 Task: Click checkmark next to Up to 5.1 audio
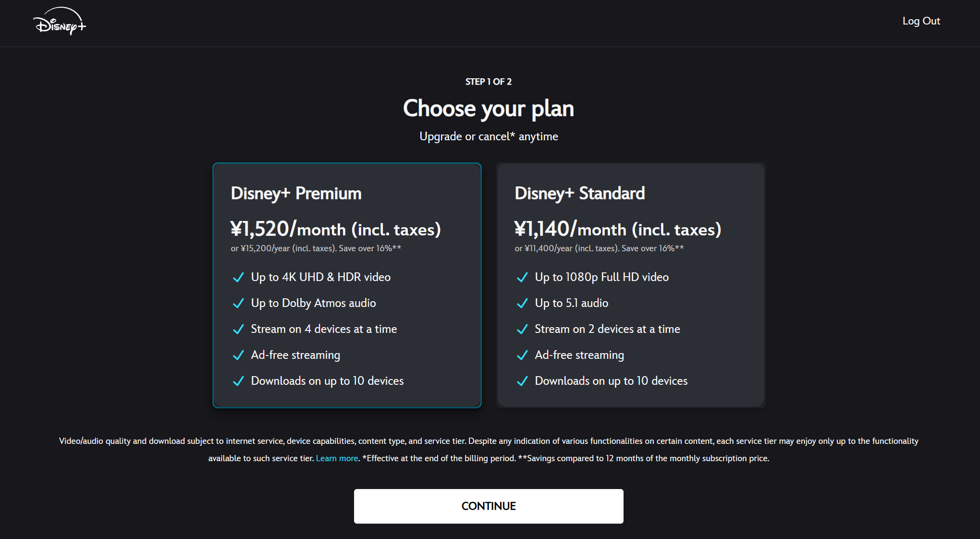click(522, 304)
